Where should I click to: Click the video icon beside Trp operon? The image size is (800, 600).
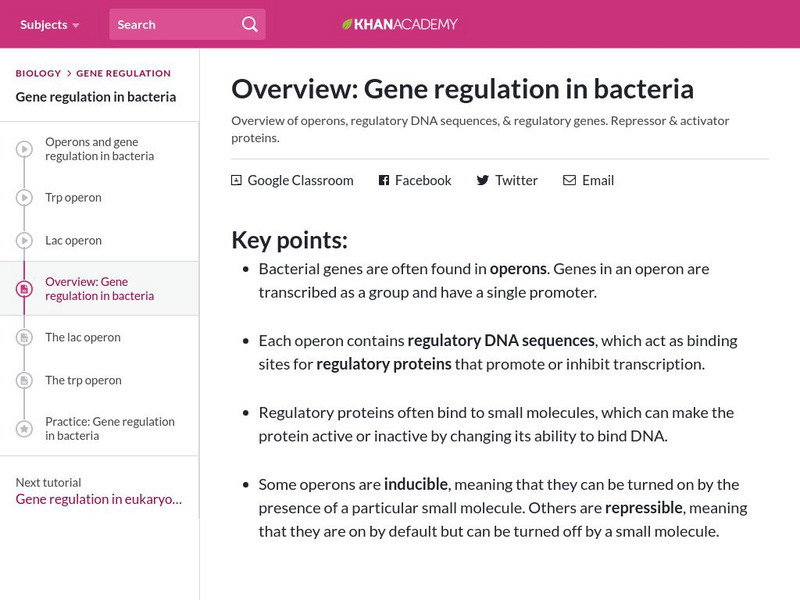point(22,197)
